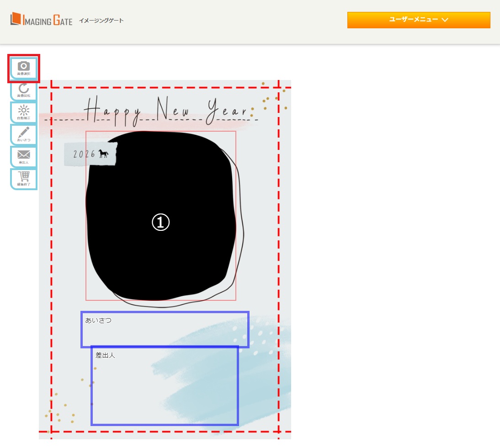Apply 自動補正 with the sun icon
This screenshot has height=448, width=500.
pyautogui.click(x=24, y=112)
